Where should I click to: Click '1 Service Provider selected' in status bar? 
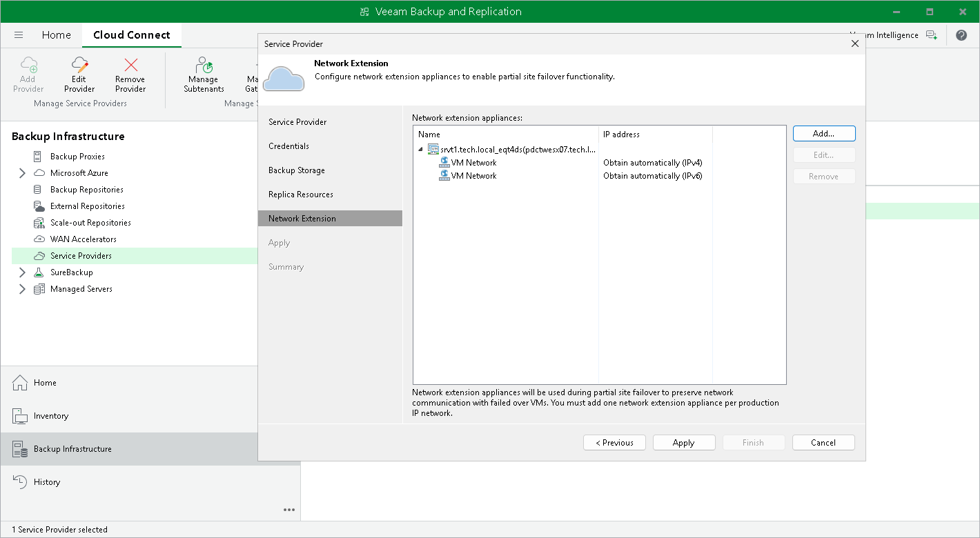click(x=59, y=530)
